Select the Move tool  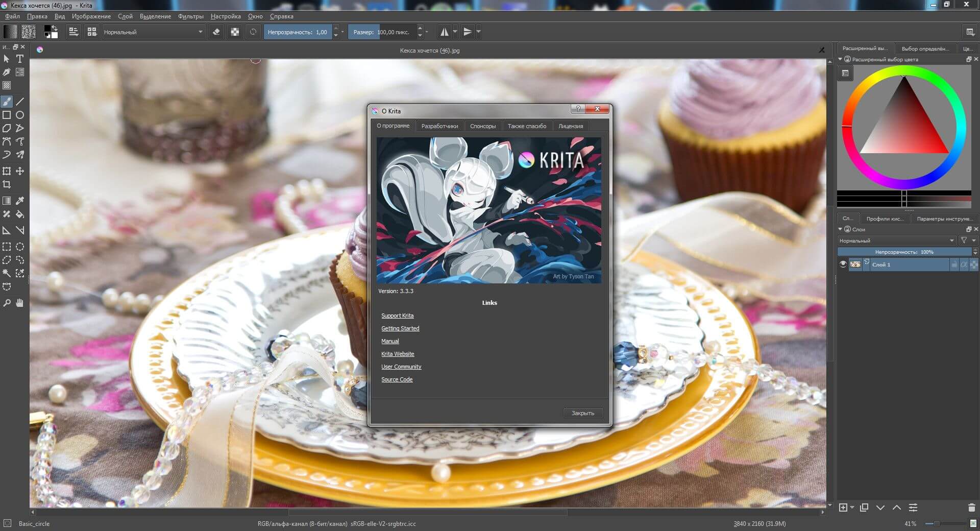click(20, 171)
